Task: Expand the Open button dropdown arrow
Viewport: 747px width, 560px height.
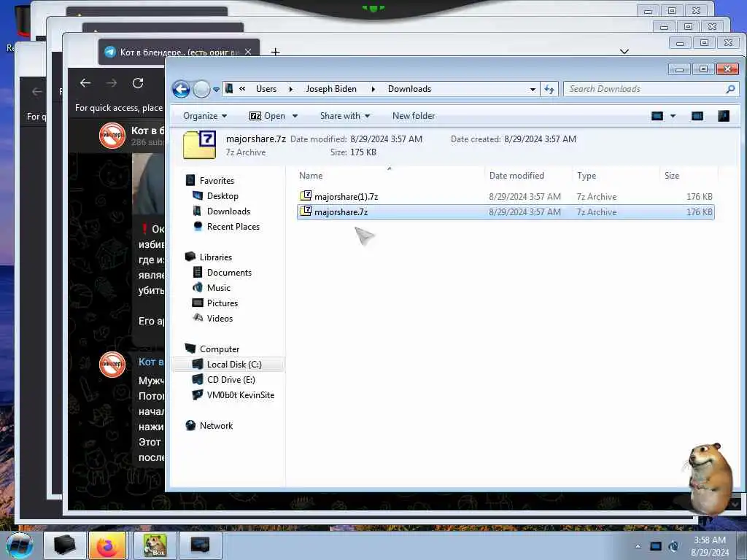Action: click(x=295, y=116)
